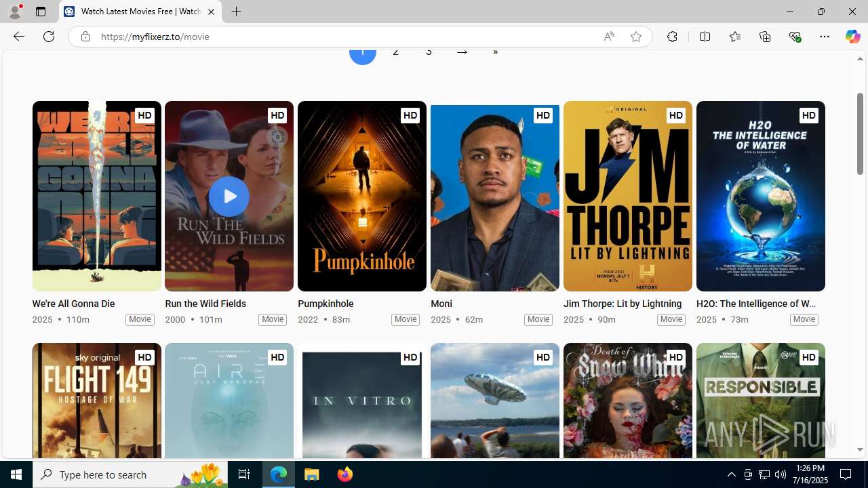Open Moni movie poster
This screenshot has width=868, height=488.
495,197
